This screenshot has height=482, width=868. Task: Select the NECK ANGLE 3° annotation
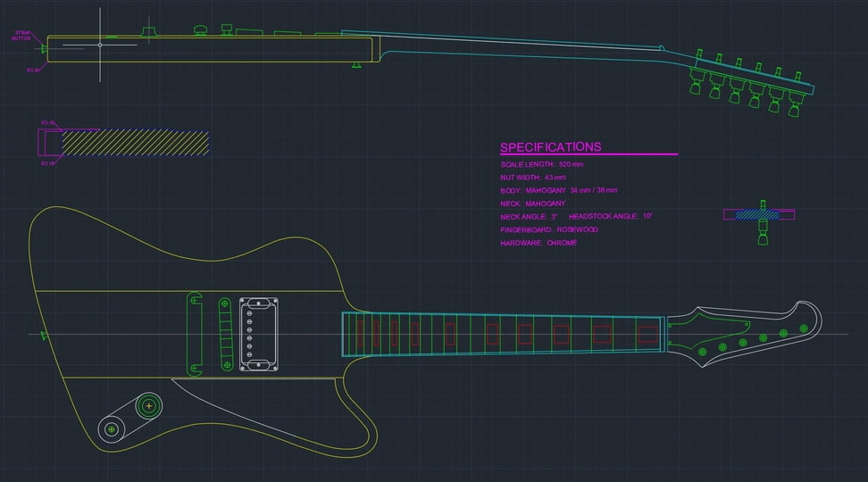coord(529,217)
